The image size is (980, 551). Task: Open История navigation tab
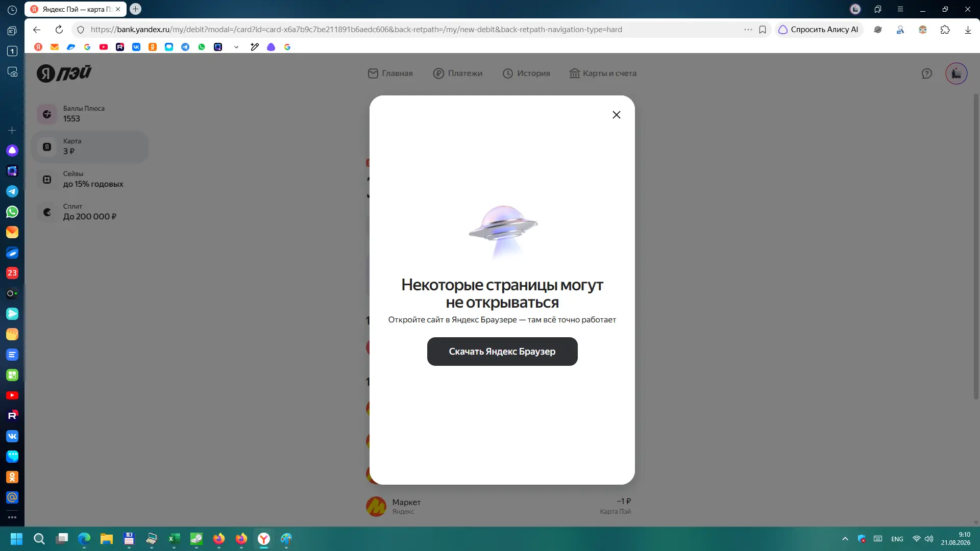tap(526, 73)
